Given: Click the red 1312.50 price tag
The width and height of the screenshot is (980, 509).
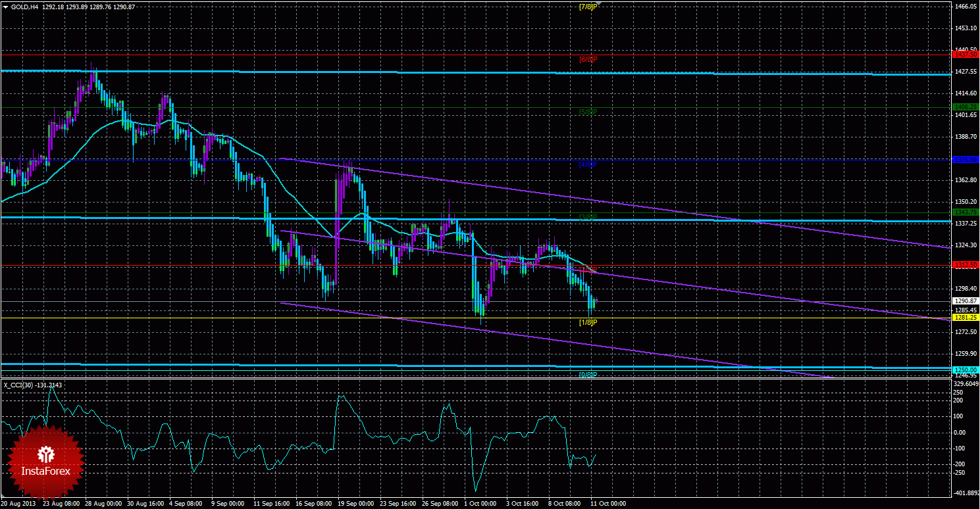Looking at the screenshot, I should (x=964, y=265).
